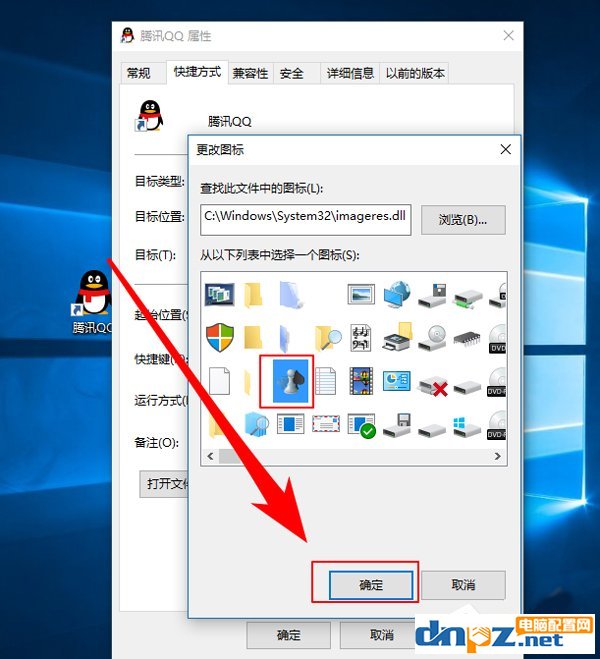Click the icon list's right scroll arrow
The width and height of the screenshot is (600, 659).
(x=498, y=456)
